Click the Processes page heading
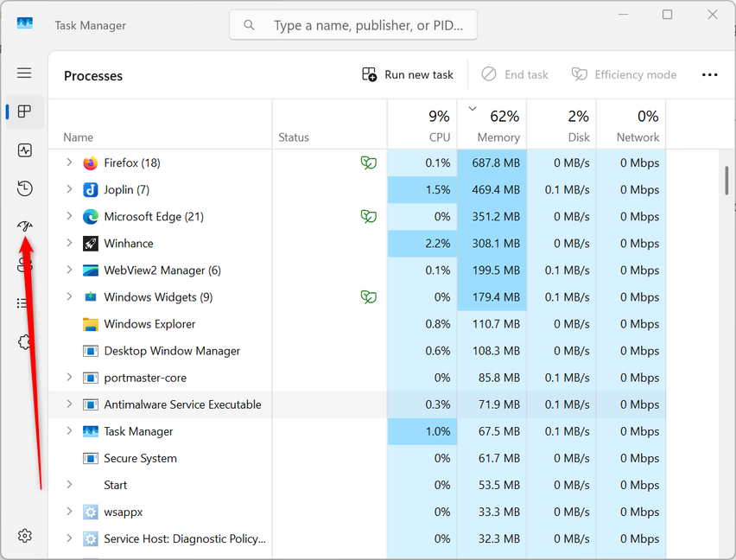This screenshot has width=736, height=560. pyautogui.click(x=93, y=75)
